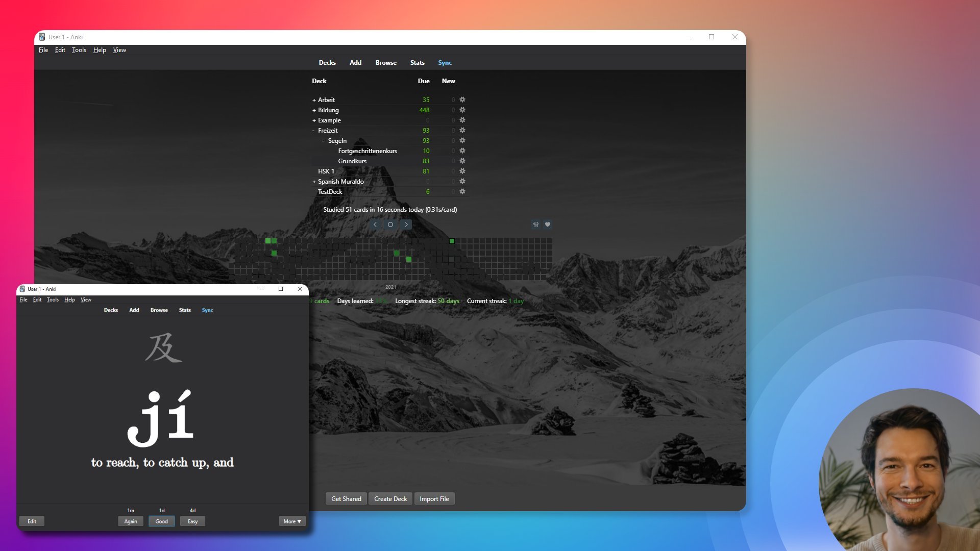
Task: Click the settings gear for Freizeit deck
Action: coord(462,130)
